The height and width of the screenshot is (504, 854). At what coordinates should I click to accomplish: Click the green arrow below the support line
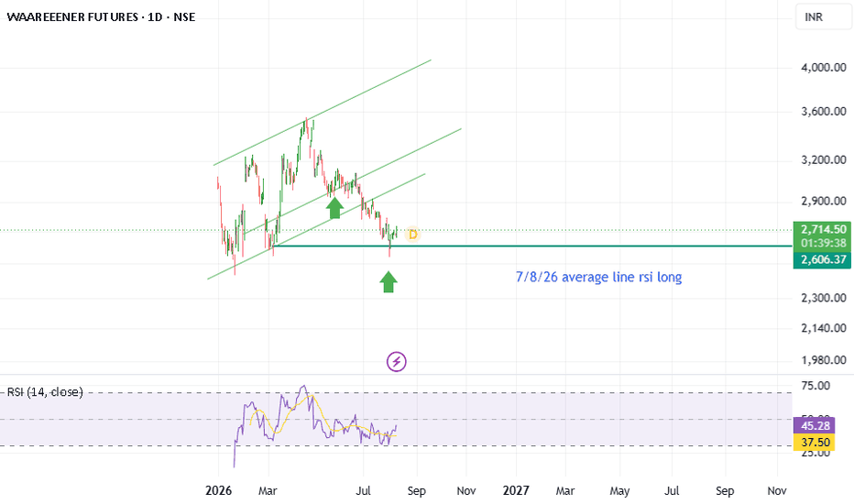pos(389,281)
